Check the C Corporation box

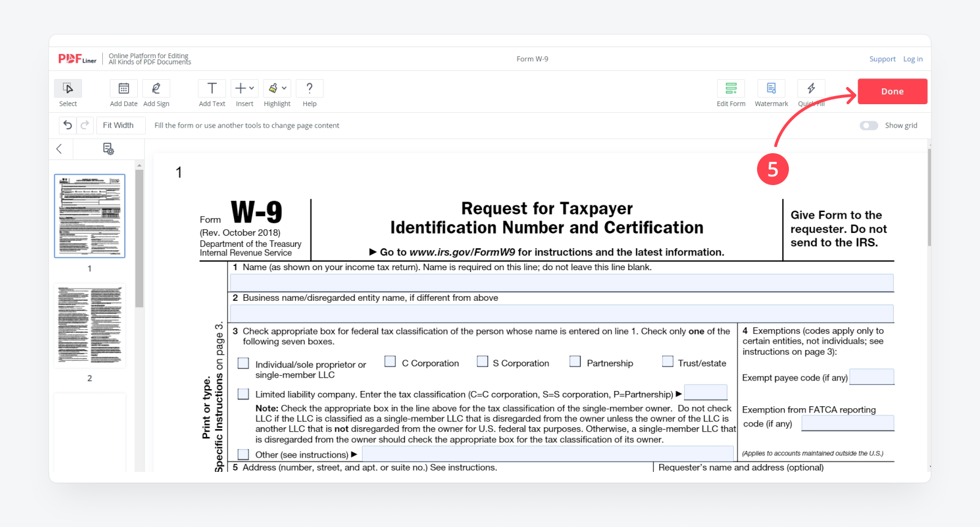click(x=390, y=362)
